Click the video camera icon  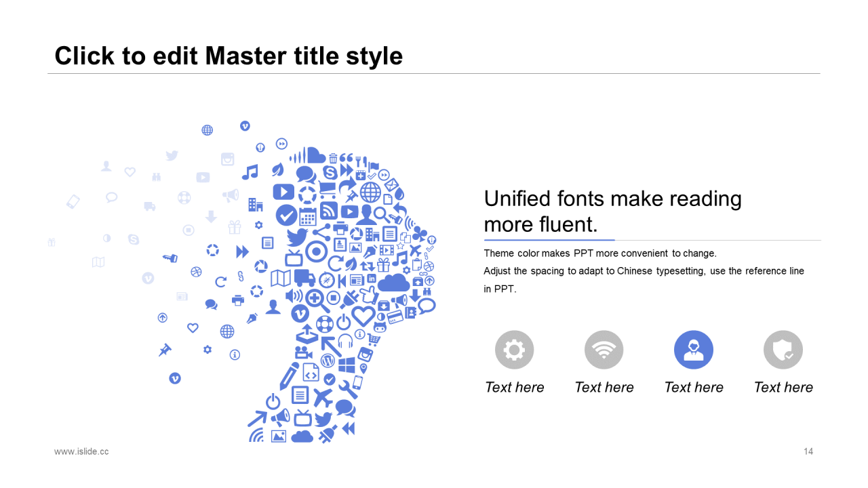[x=302, y=352]
